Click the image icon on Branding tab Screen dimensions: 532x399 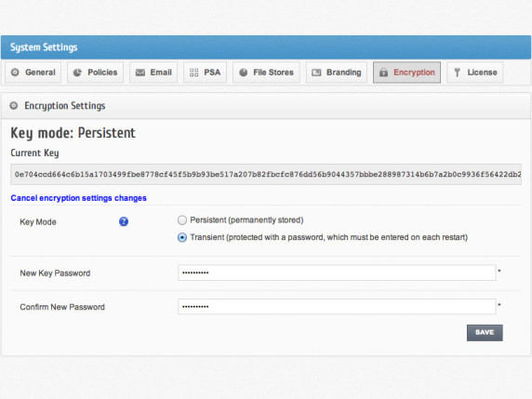pos(316,73)
